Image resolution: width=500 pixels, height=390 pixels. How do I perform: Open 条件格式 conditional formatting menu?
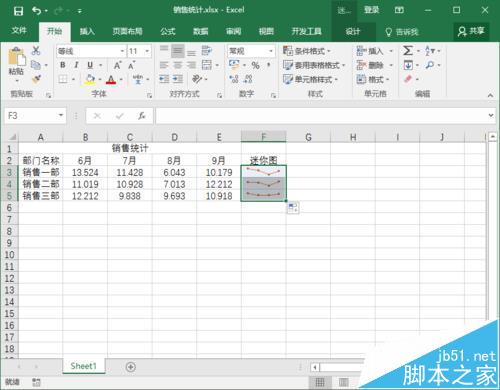[307, 51]
